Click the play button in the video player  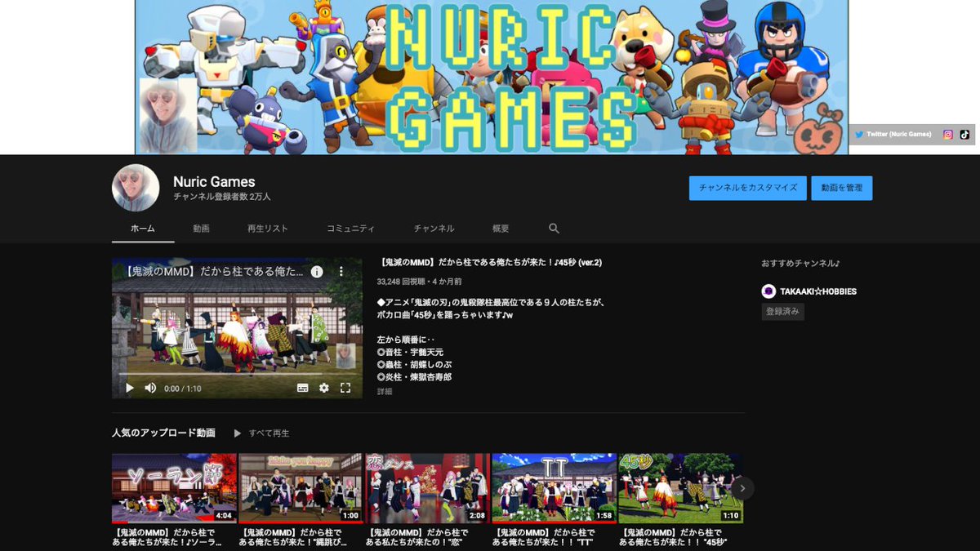click(129, 388)
